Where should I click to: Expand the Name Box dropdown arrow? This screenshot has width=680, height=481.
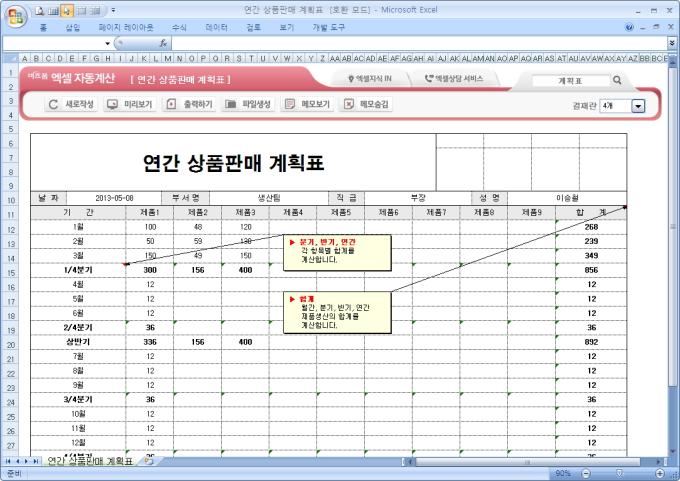[x=107, y=43]
